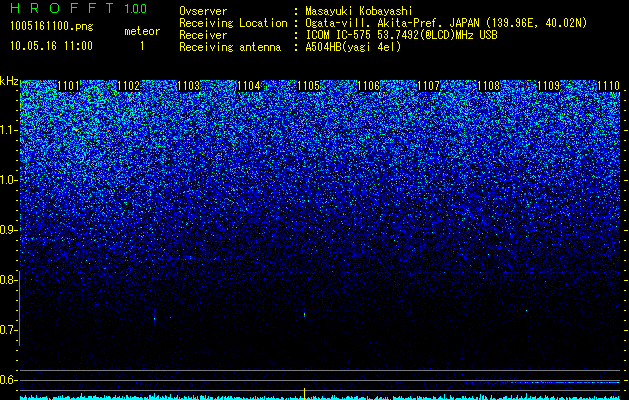Click the 1102 time marker label

pyautogui.click(x=129, y=86)
